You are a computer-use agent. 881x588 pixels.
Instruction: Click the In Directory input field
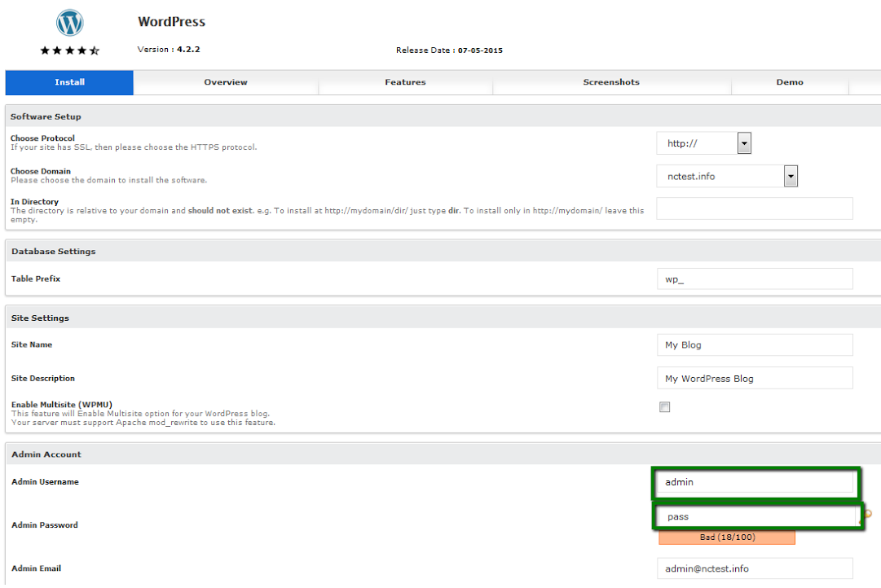755,208
